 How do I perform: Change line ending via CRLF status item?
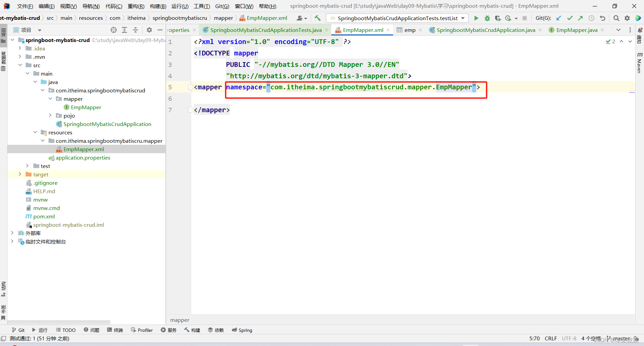click(551, 338)
